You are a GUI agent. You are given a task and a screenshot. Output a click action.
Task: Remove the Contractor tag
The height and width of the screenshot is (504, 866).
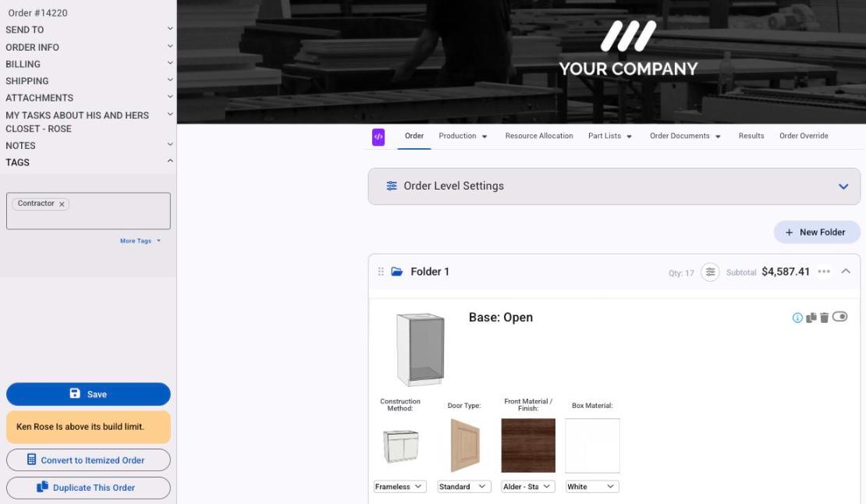click(x=62, y=204)
